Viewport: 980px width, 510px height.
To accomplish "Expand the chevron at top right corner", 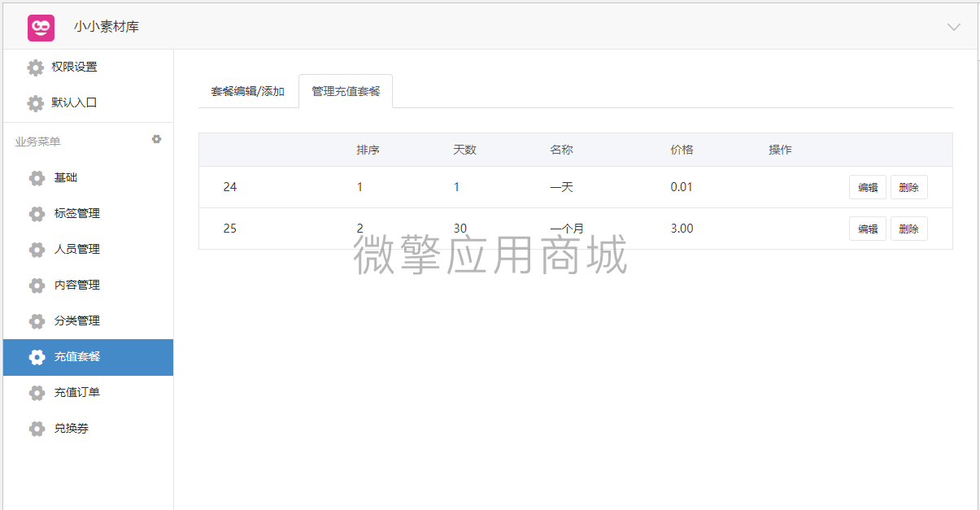I will pos(953,27).
